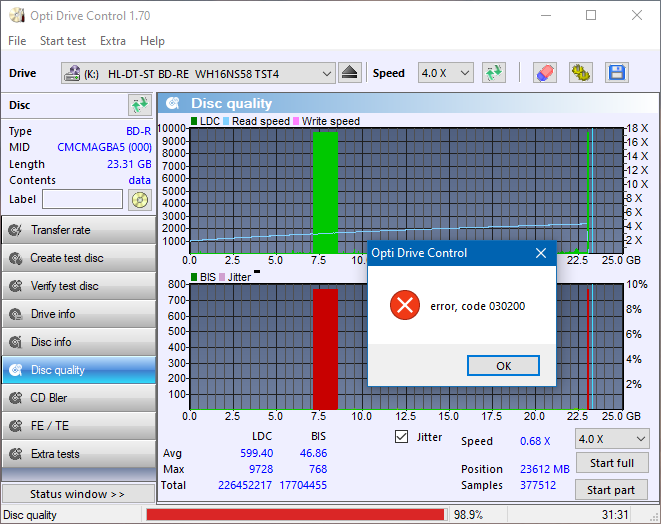Toggle the Jitter checkbox

pyautogui.click(x=401, y=437)
